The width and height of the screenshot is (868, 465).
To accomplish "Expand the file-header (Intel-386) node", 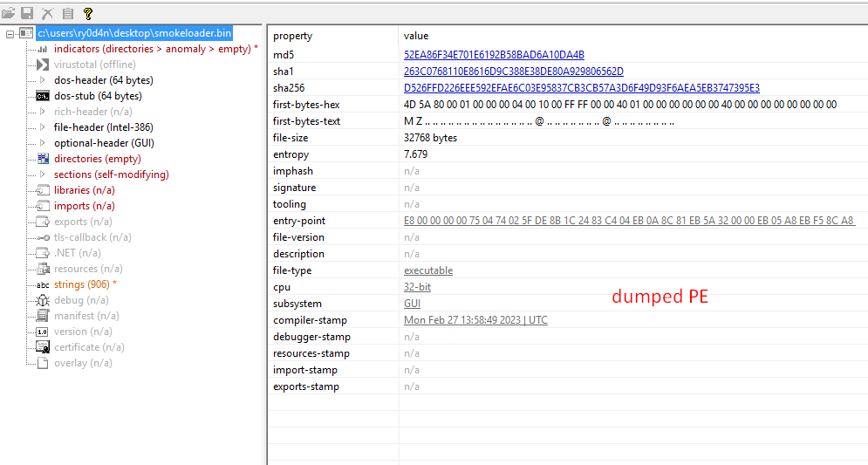I will [x=43, y=127].
